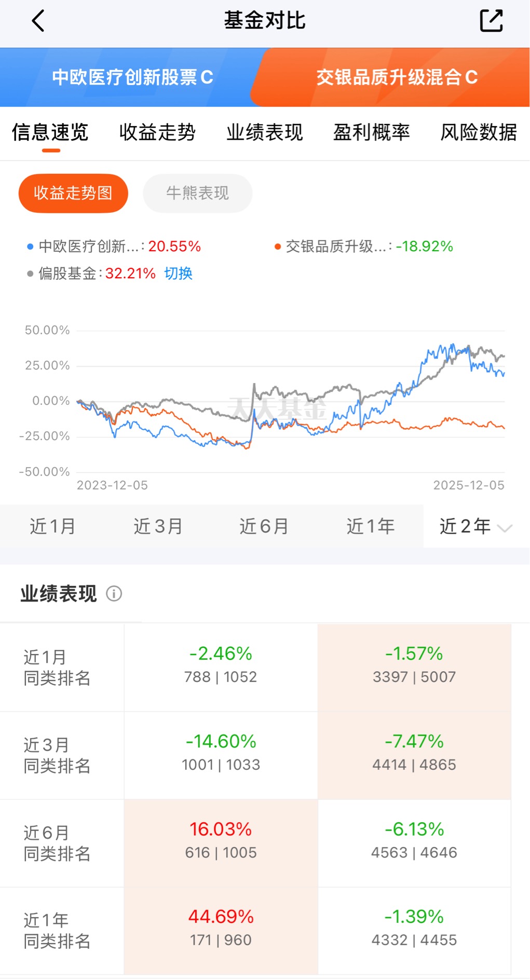Screen dimensions: 530x980
Task: Select the 收益走势图 toggle pill
Action: [73, 193]
